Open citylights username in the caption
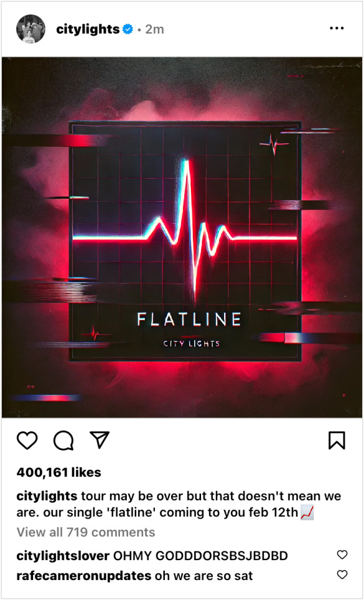This screenshot has width=364, height=600. (x=47, y=497)
